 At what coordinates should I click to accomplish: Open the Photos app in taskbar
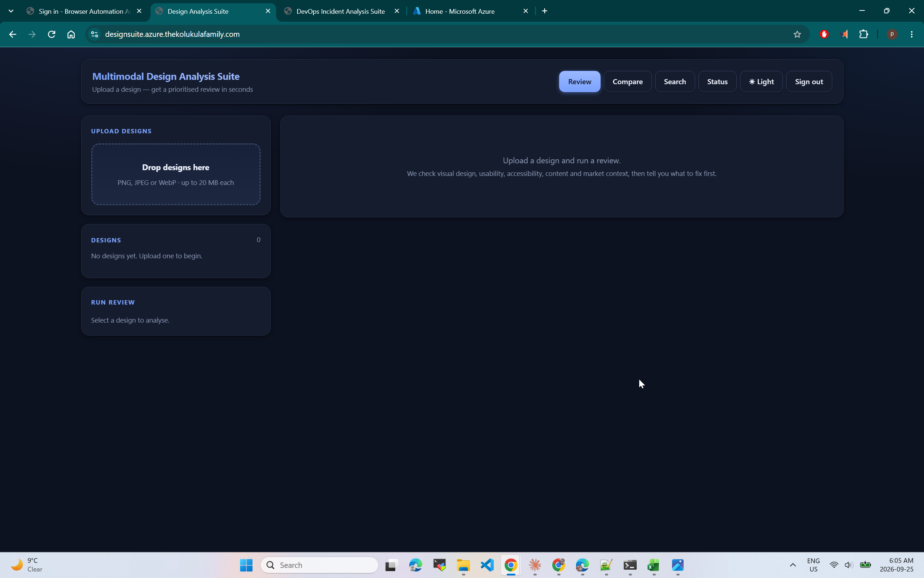pyautogui.click(x=678, y=565)
